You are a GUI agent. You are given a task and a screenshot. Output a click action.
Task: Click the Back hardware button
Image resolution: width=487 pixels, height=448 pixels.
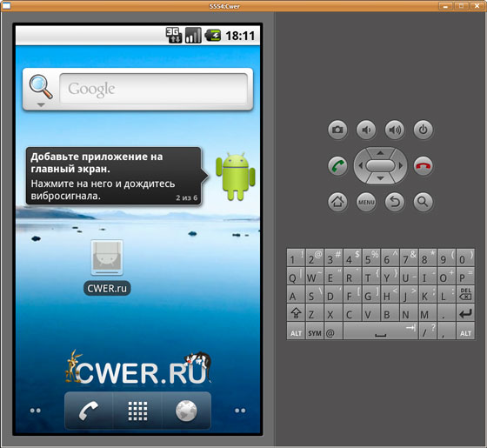pos(395,202)
